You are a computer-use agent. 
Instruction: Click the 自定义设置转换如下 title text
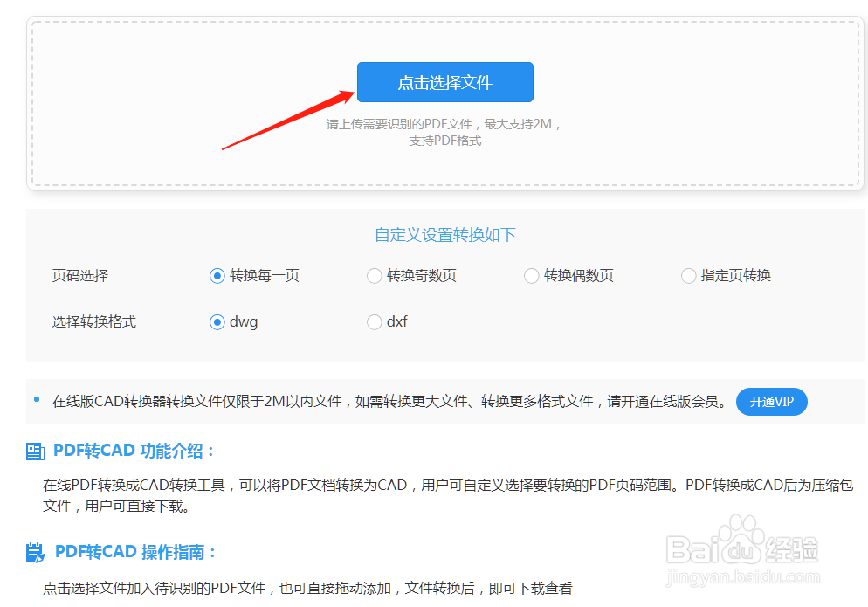(445, 235)
